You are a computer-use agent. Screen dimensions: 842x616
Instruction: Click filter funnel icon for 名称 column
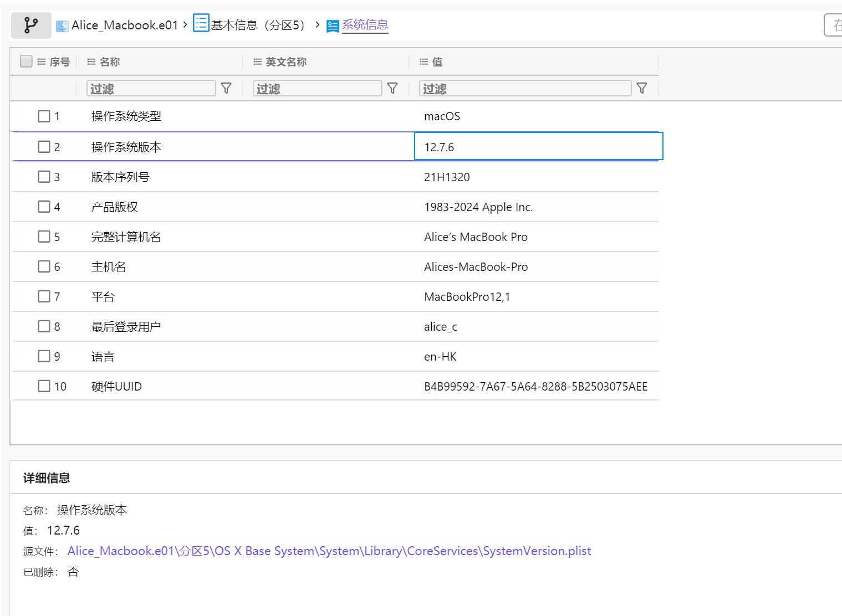(226, 89)
